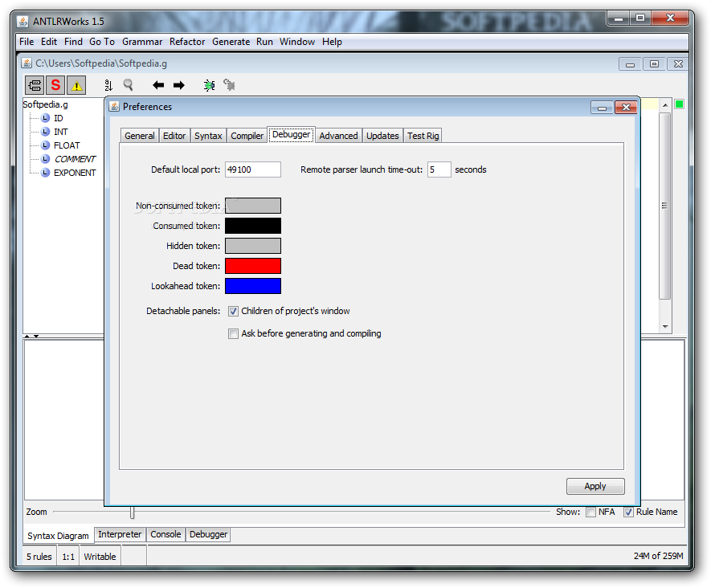Open the Go To menu
This screenshot has height=588, width=711.
(x=102, y=42)
